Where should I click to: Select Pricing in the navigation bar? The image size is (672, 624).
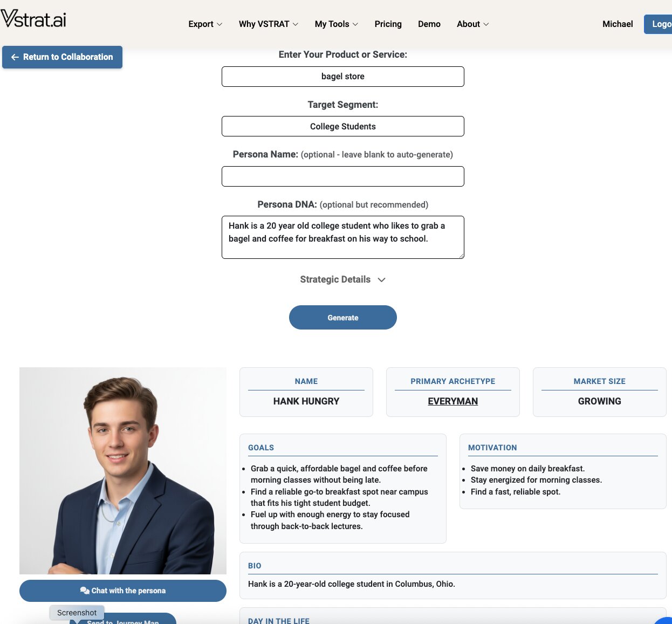pos(388,24)
